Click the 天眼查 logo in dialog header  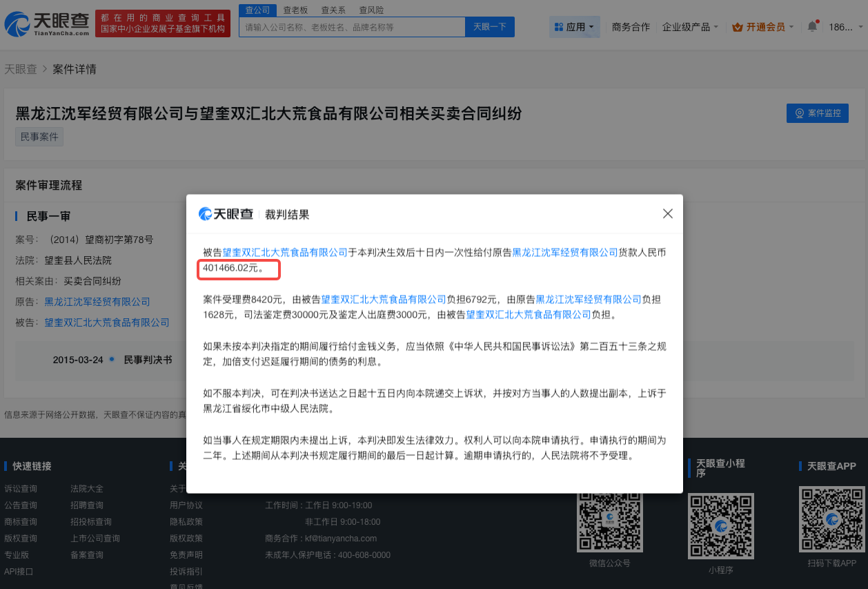coord(226,214)
